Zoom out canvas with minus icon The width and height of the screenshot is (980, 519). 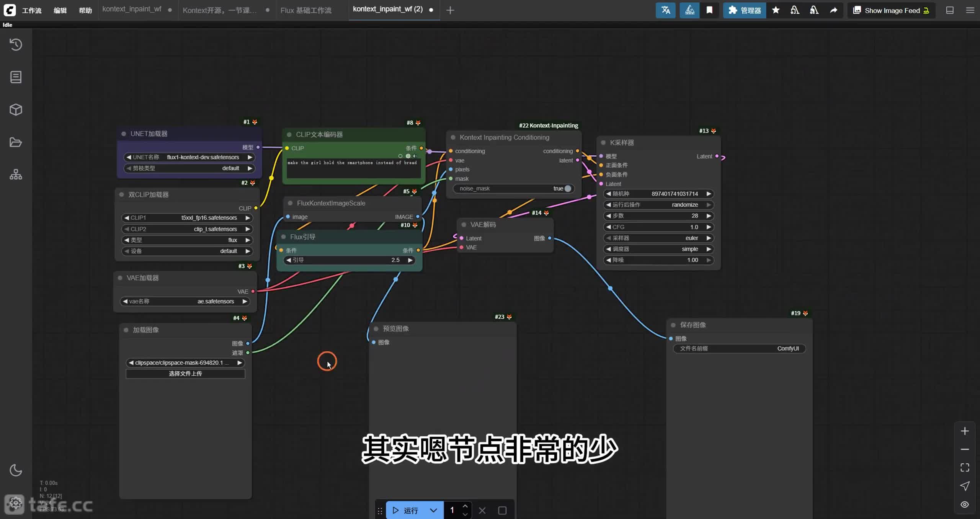pyautogui.click(x=965, y=449)
